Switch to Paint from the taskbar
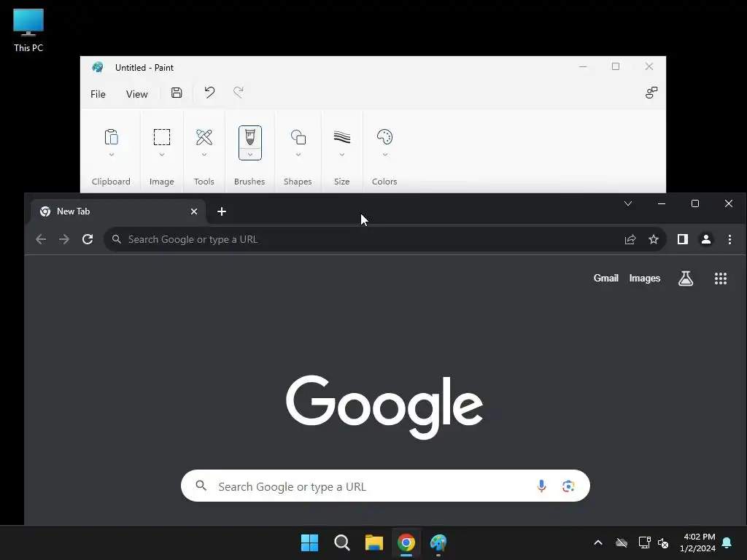This screenshot has width=747, height=560. pyautogui.click(x=438, y=542)
